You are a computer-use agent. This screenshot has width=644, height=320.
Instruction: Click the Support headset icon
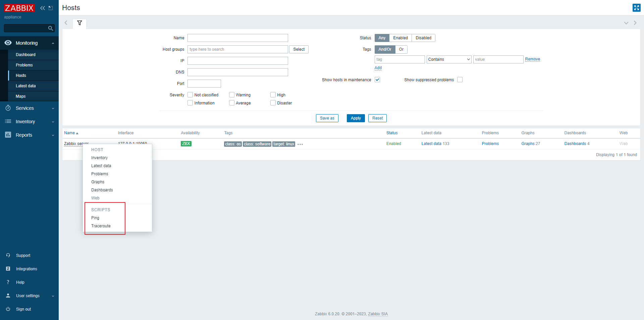pyautogui.click(x=8, y=256)
